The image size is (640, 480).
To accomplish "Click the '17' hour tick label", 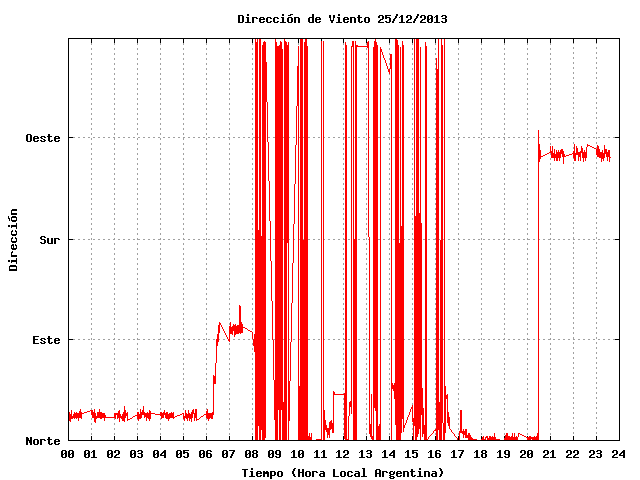I will [458, 454].
